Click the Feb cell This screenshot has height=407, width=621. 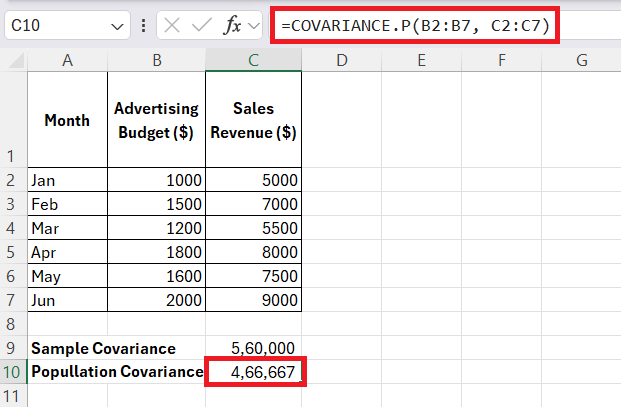click(67, 204)
